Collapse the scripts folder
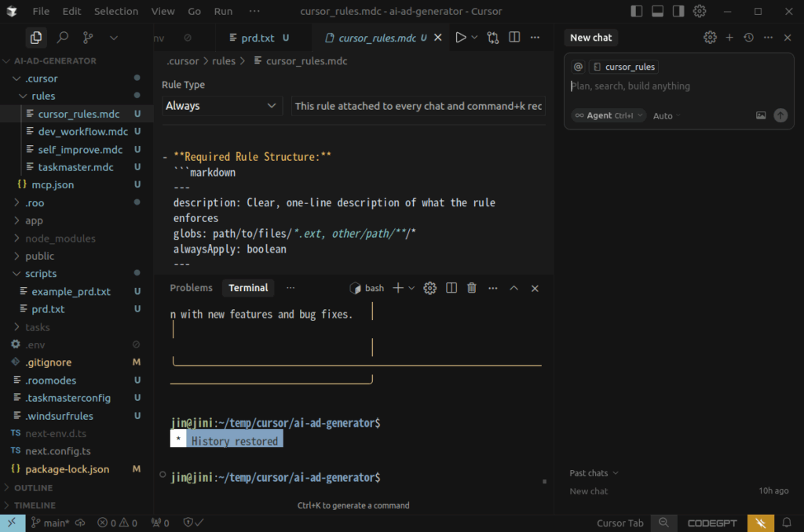Image resolution: width=804 pixels, height=532 pixels. point(77,274)
